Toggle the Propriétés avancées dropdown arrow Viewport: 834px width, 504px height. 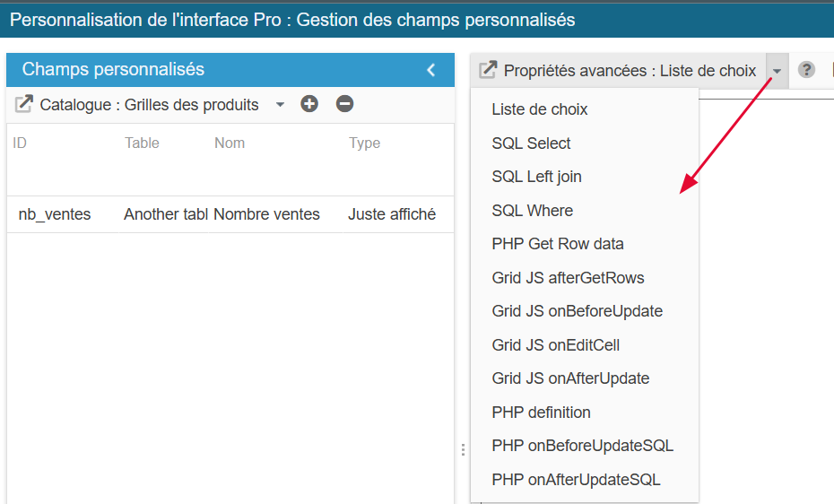click(x=777, y=71)
